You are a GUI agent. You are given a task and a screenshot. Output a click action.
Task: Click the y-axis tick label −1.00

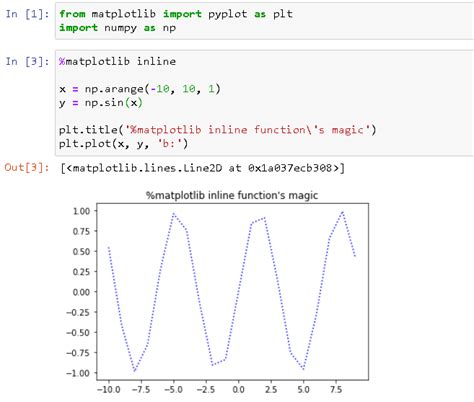(x=78, y=373)
